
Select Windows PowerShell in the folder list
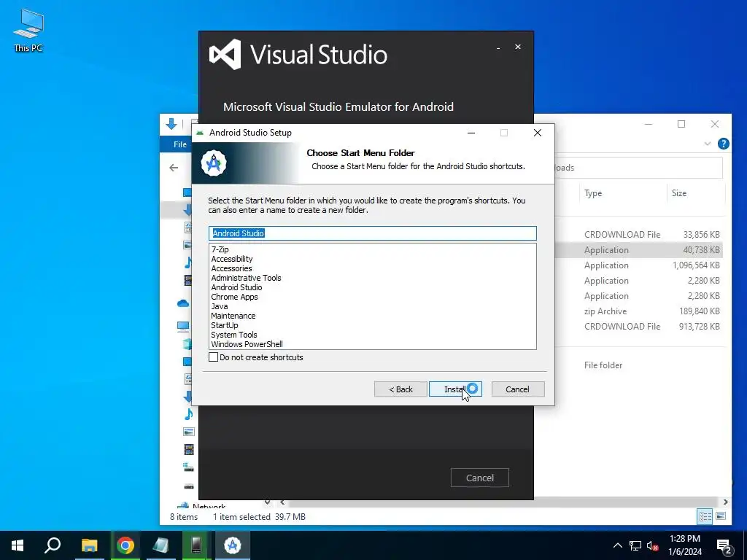[x=247, y=344]
